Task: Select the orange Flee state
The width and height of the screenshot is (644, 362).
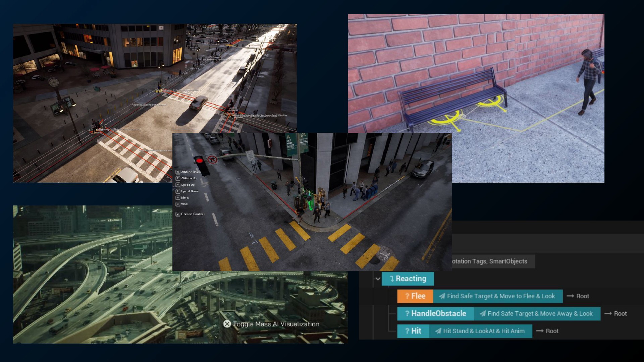Action: pyautogui.click(x=415, y=296)
